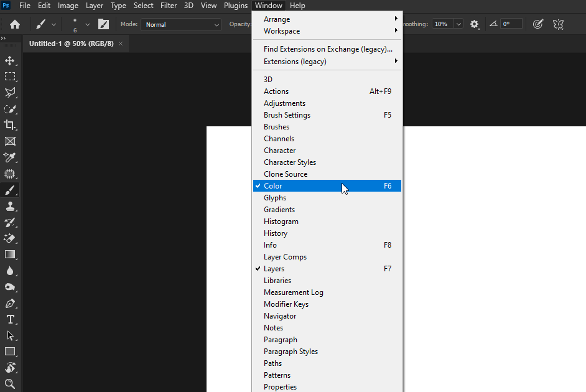Image resolution: width=586 pixels, height=392 pixels.
Task: Open the brush preset picker arrow
Action: [x=88, y=25]
